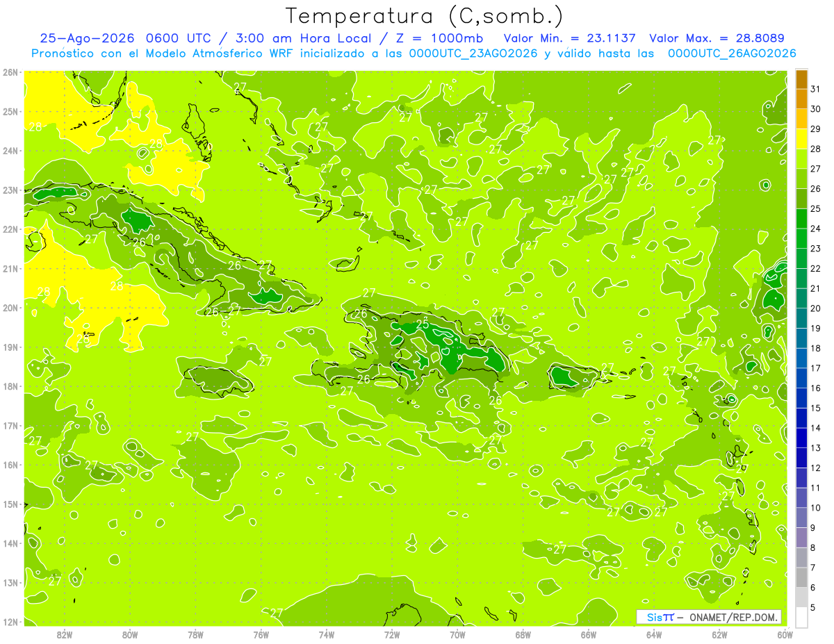Viewport: 834px width, 644px height.
Task: Click the white swatch below label 5
Action: 801,616
